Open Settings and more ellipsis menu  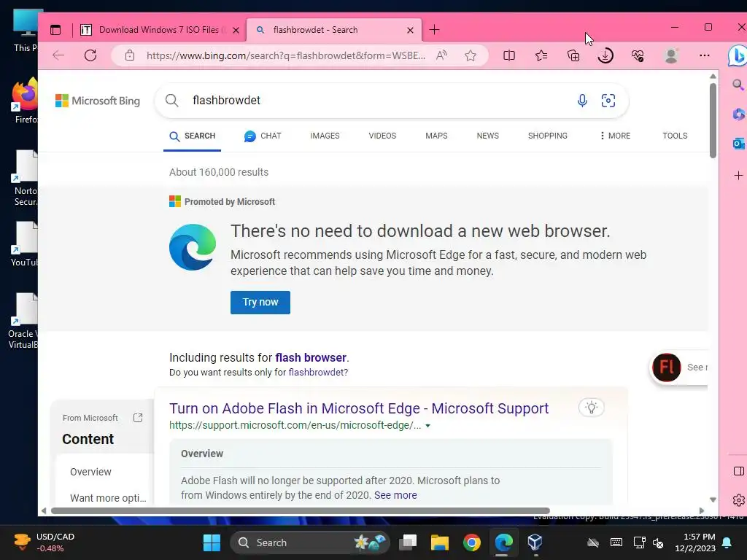705,55
